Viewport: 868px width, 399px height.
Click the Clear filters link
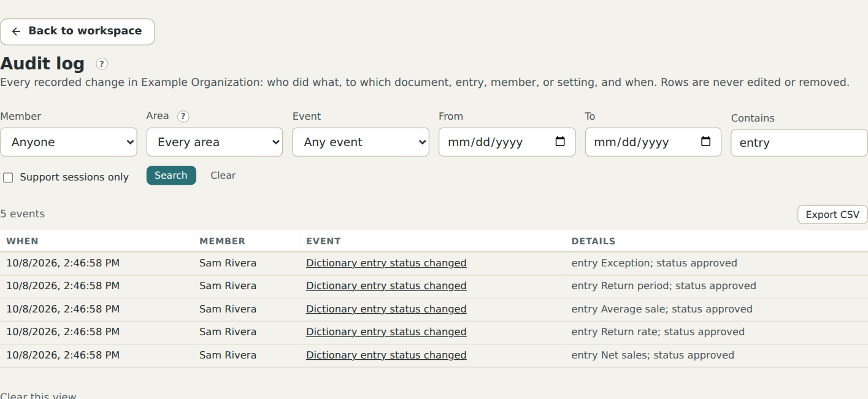[x=223, y=176]
